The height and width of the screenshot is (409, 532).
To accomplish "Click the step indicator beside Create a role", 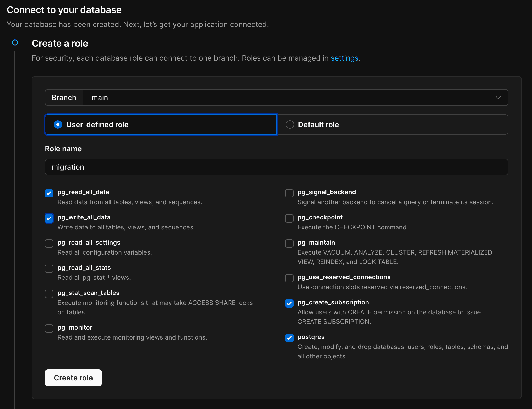I will click(x=15, y=42).
